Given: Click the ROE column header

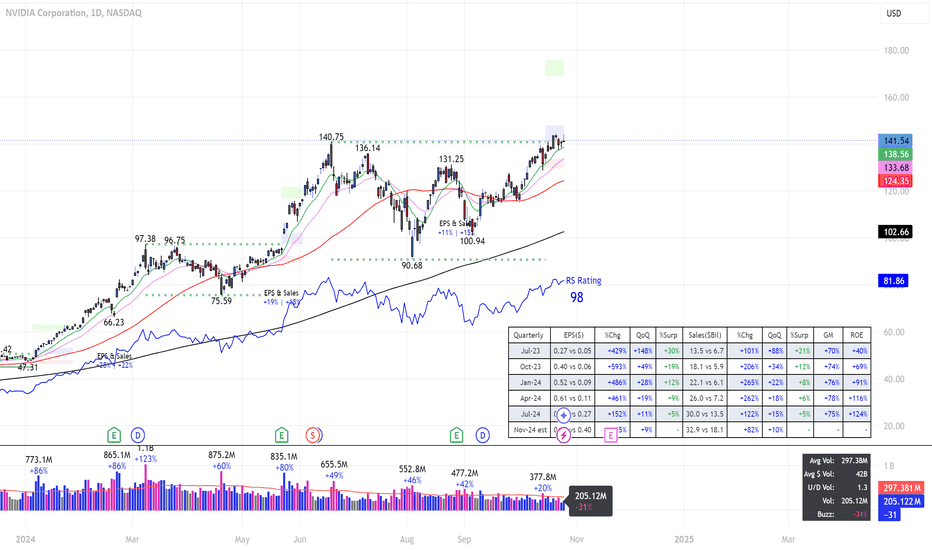Looking at the screenshot, I should click(857, 335).
